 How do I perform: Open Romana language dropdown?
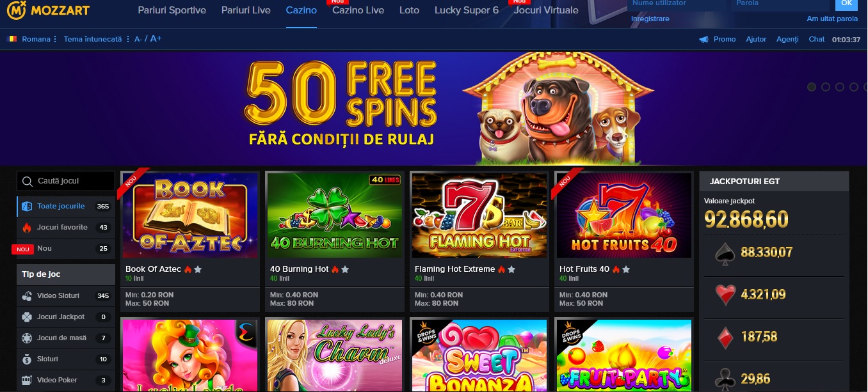pyautogui.click(x=32, y=39)
